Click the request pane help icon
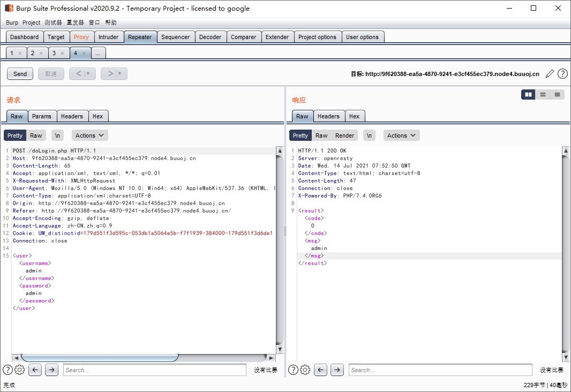Image resolution: width=571 pixels, height=392 pixels. coord(7,370)
